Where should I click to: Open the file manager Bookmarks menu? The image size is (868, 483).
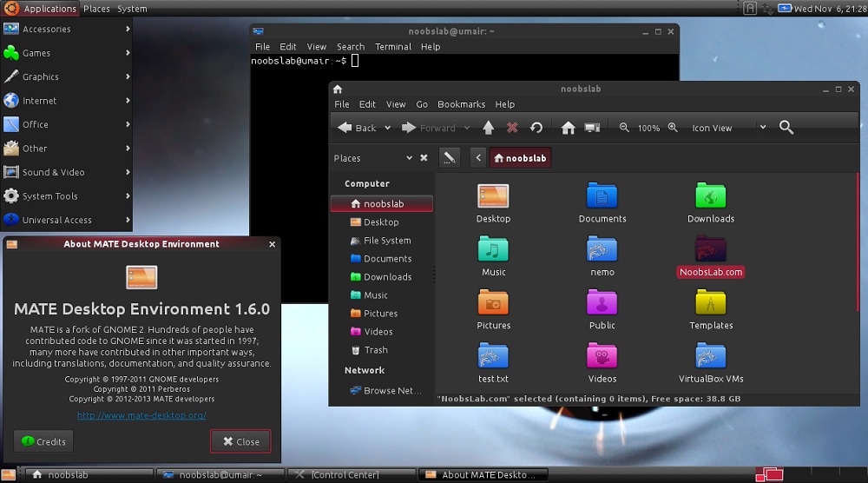tap(461, 104)
